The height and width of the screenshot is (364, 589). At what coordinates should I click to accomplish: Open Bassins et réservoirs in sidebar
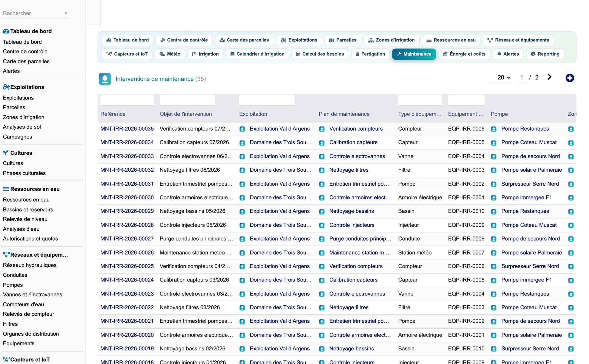tap(28, 210)
